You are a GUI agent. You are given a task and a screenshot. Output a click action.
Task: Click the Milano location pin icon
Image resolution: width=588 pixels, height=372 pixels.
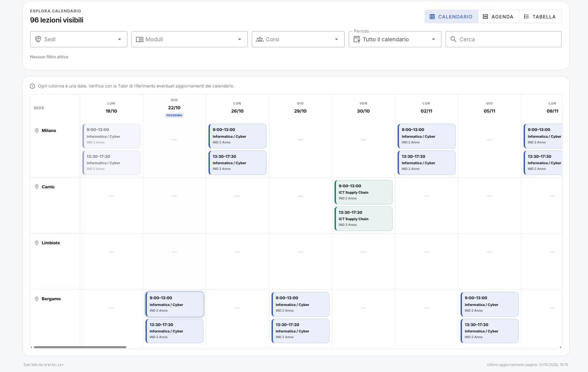coord(37,131)
